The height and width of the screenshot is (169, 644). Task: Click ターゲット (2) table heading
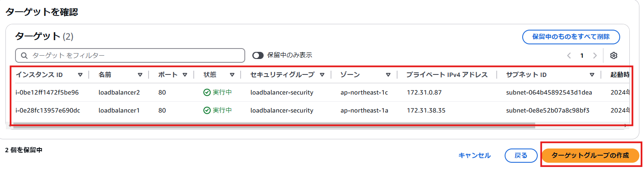pyautogui.click(x=44, y=36)
